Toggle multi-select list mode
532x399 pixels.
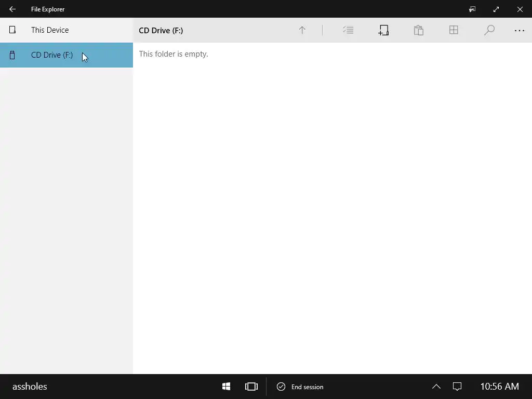pyautogui.click(x=348, y=30)
